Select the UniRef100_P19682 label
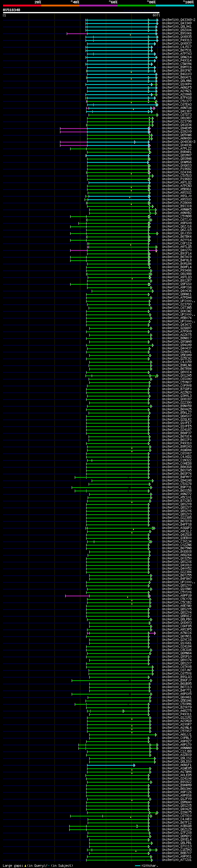Viewport: 197px width, 868px height. pyautogui.click(x=176, y=169)
